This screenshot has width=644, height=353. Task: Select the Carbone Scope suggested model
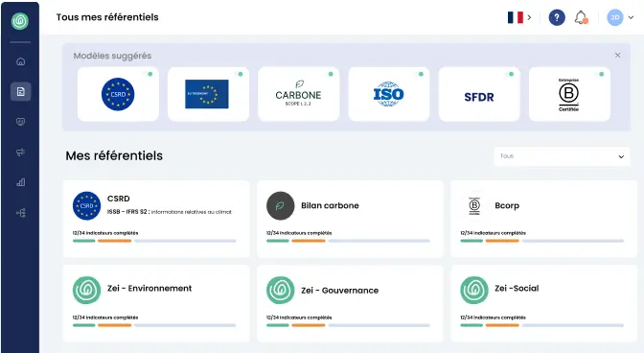click(x=299, y=94)
